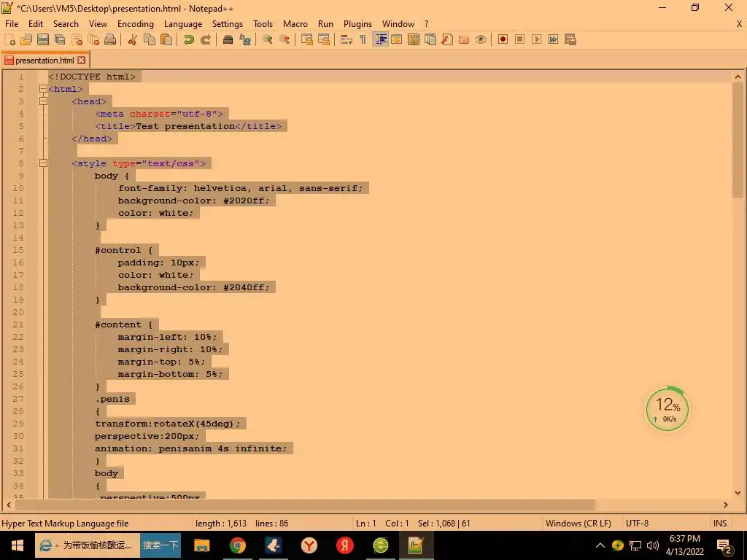This screenshot has width=747, height=560.
Task: Copy selection using the Copy icon
Action: (x=149, y=39)
